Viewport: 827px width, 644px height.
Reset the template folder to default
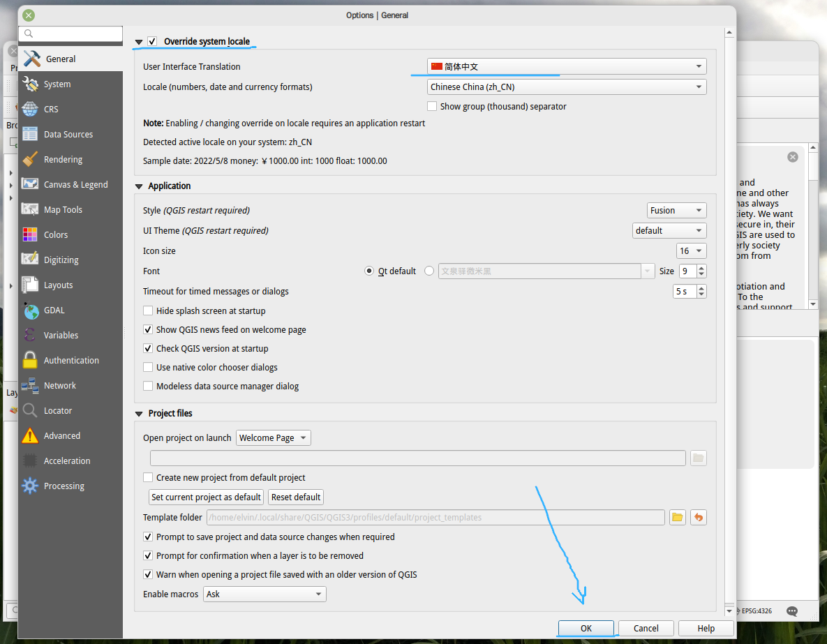point(699,518)
